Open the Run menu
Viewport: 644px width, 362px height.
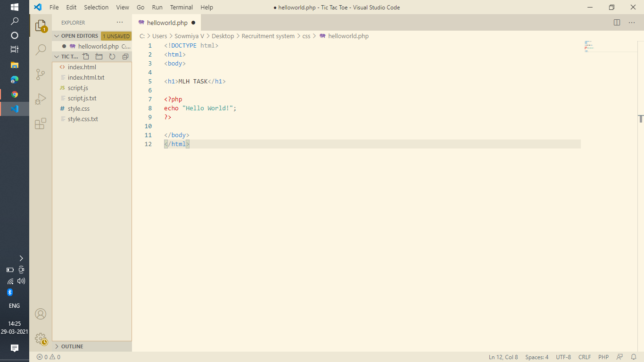click(x=157, y=7)
